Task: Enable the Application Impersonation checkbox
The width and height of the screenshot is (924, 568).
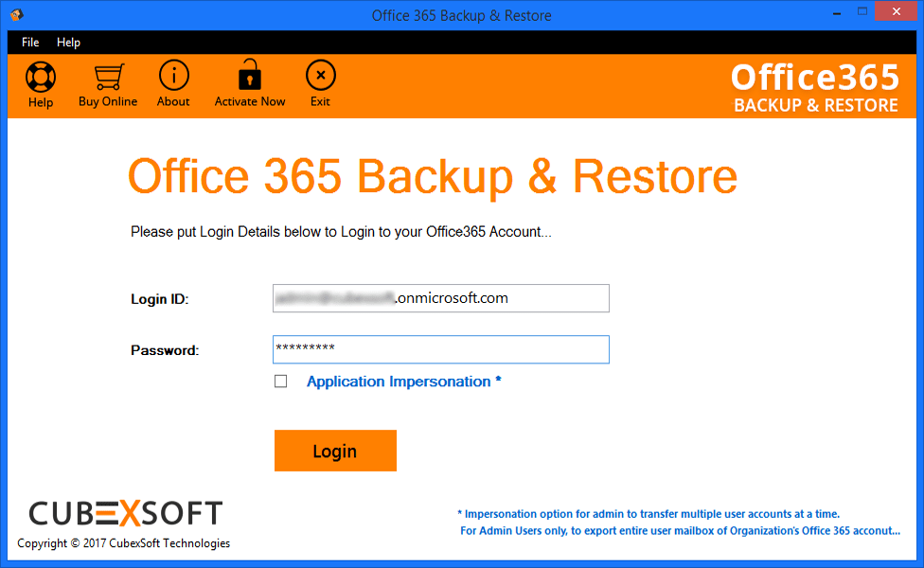Action: point(280,382)
